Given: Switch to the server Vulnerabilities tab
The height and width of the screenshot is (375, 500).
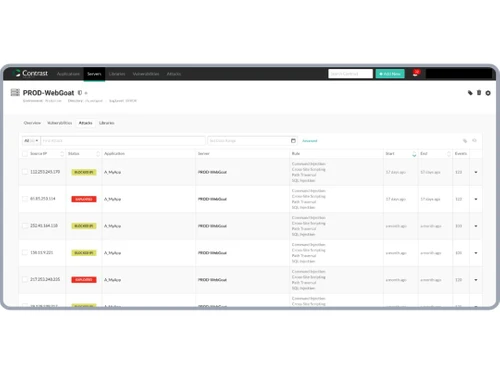Looking at the screenshot, I should [60, 123].
